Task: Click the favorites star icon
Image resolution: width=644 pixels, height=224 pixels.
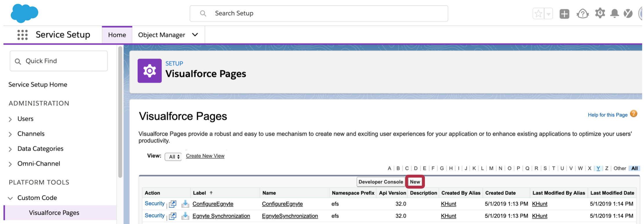Action: click(538, 14)
